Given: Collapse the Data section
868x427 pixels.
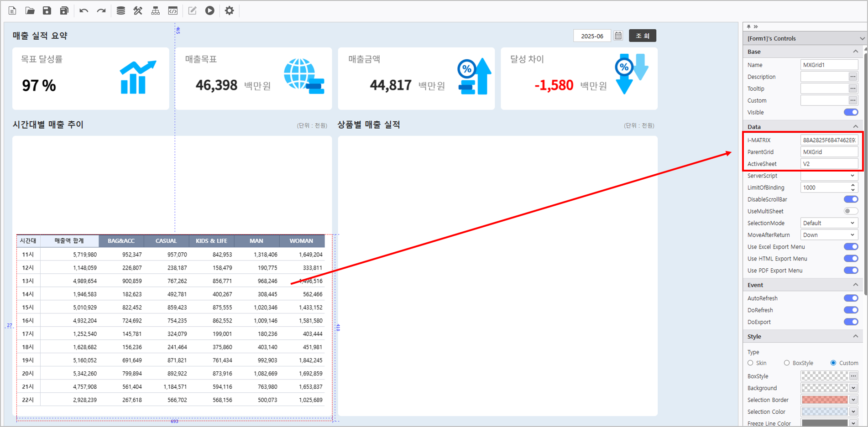Looking at the screenshot, I should 855,127.
